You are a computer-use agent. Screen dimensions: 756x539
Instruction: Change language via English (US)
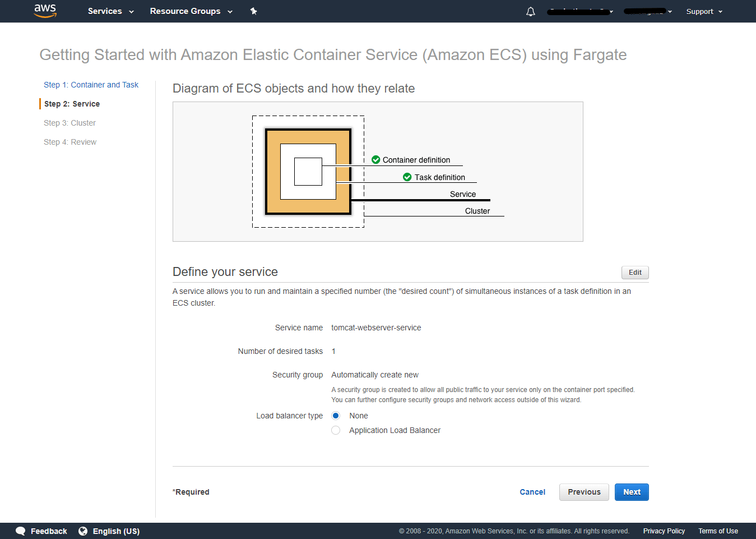coord(116,531)
